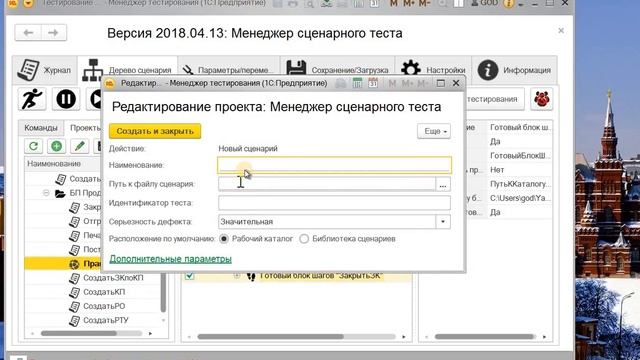Click the user GOD label in title bar
640x360 pixels.
click(484, 3)
